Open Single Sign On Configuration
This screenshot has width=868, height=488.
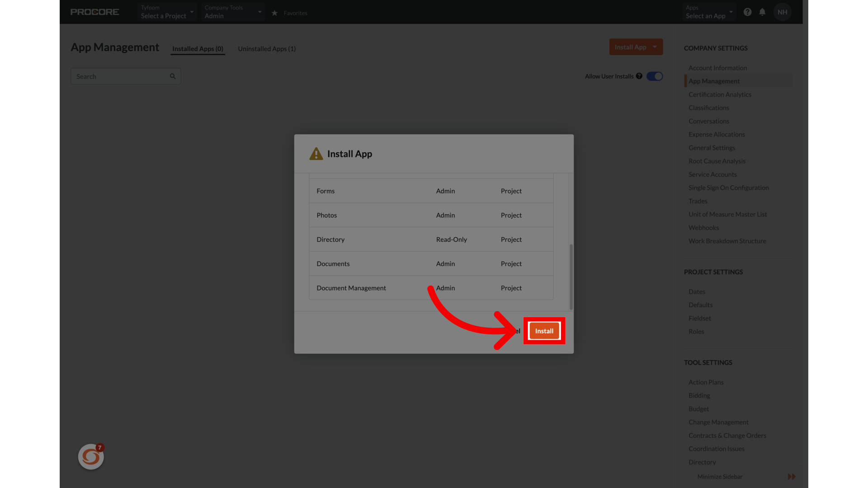(x=728, y=188)
